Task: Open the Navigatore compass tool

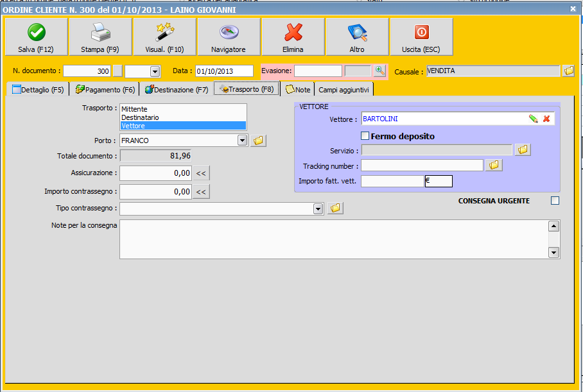Action: [x=229, y=37]
